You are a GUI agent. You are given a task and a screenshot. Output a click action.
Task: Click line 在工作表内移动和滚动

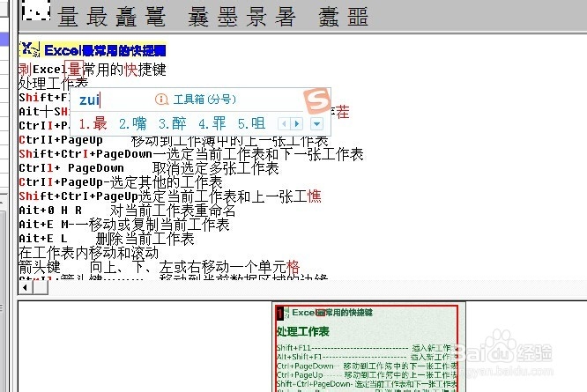click(x=89, y=253)
